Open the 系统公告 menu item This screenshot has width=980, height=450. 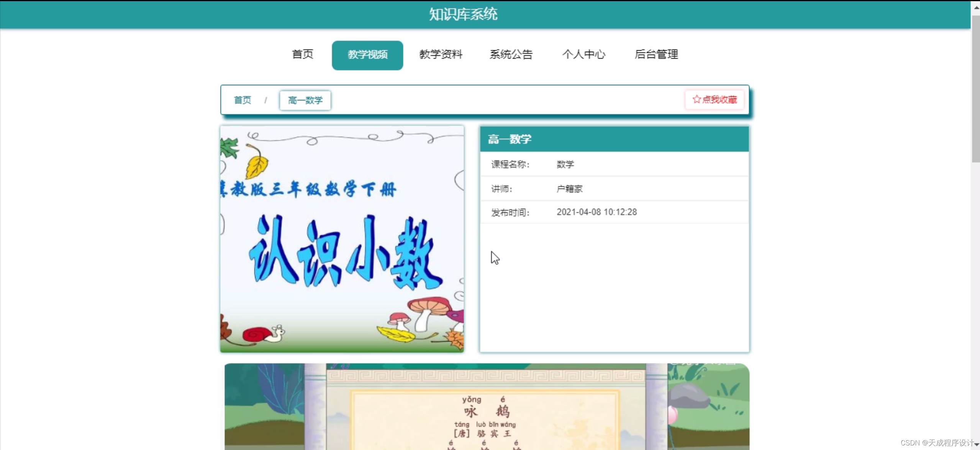[511, 54]
